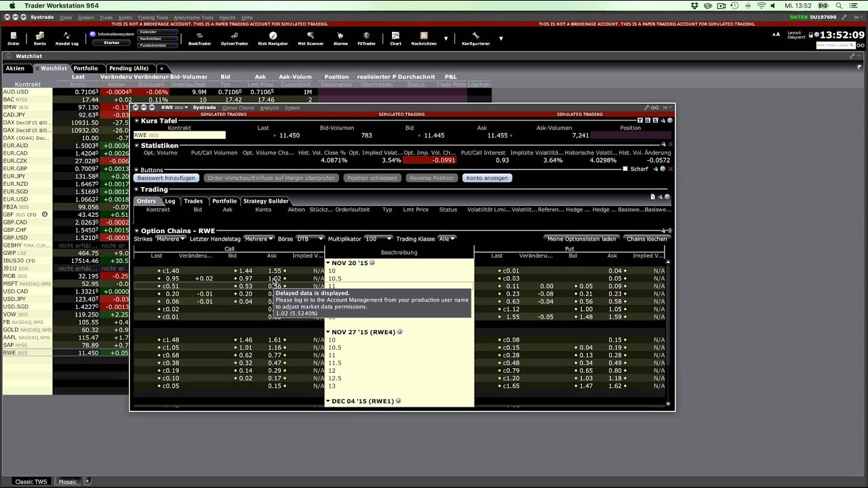Click the info icon next to DEC 04 '15 (RWE1)
Screen dimensions: 868x488
pos(398,401)
